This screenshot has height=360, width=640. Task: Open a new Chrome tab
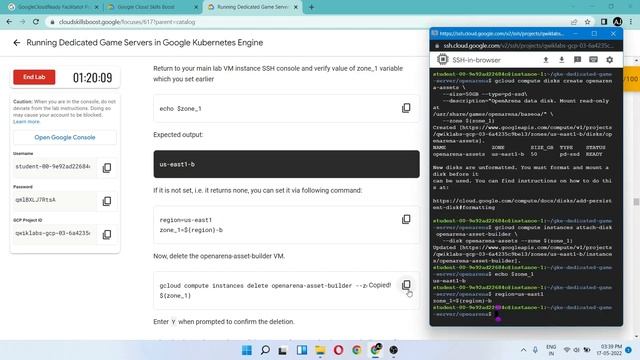311,7
